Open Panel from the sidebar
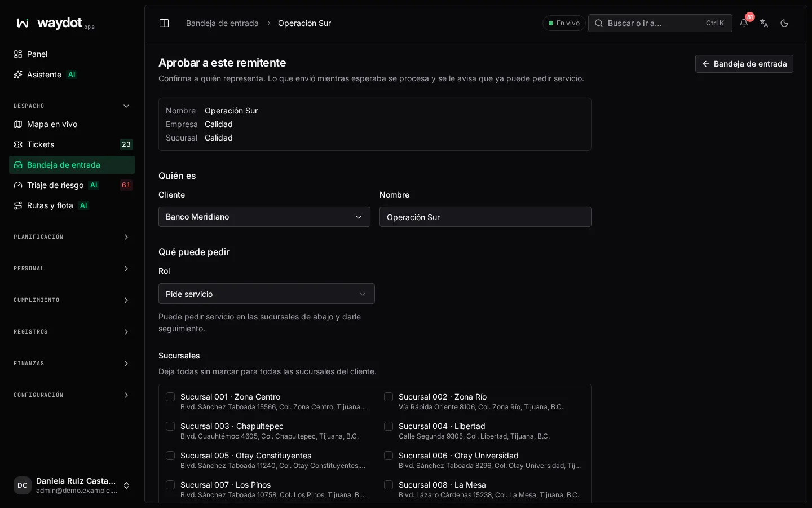Image resolution: width=812 pixels, height=508 pixels. tap(72, 54)
